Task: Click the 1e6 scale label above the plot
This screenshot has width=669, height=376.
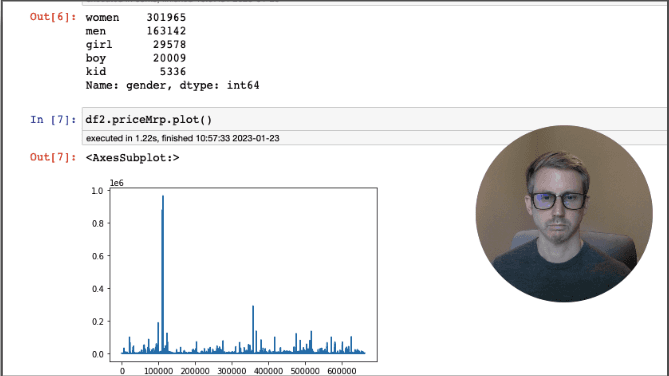Action: (x=116, y=183)
